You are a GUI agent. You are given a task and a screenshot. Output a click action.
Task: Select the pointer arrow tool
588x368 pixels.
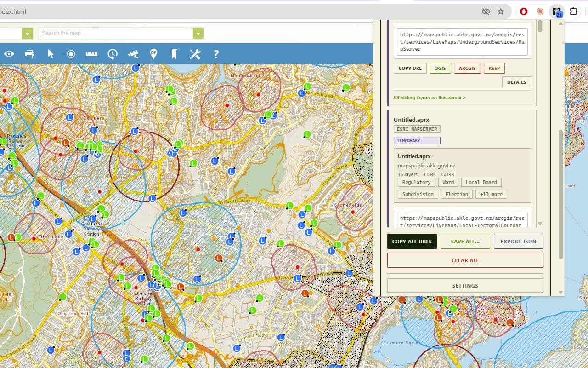(51, 54)
